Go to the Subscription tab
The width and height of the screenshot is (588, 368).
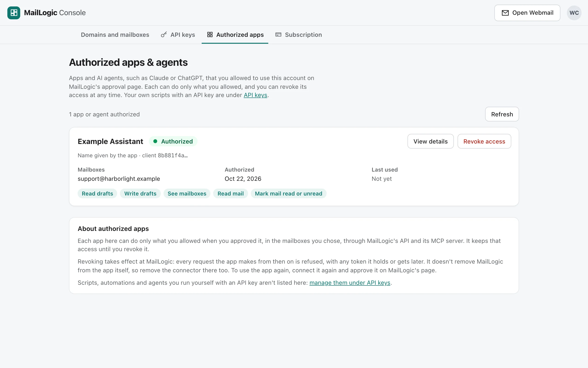coord(299,34)
